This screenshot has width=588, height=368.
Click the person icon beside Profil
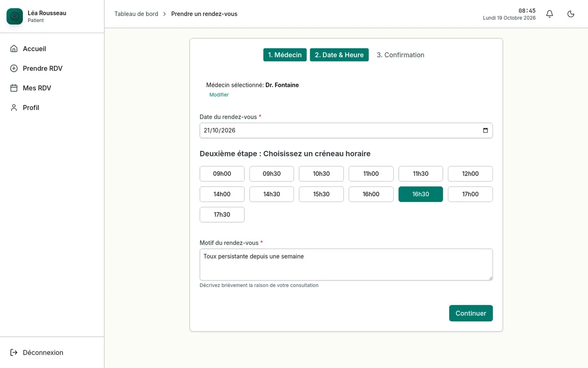tap(14, 108)
